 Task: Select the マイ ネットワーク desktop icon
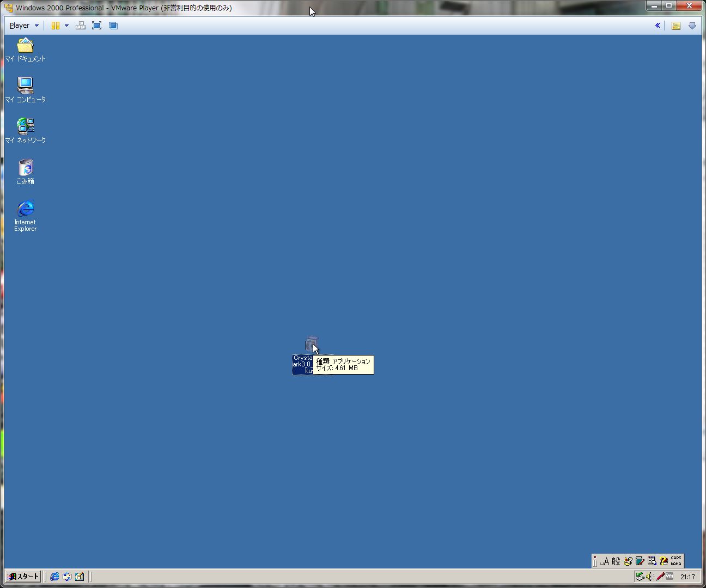[25, 131]
